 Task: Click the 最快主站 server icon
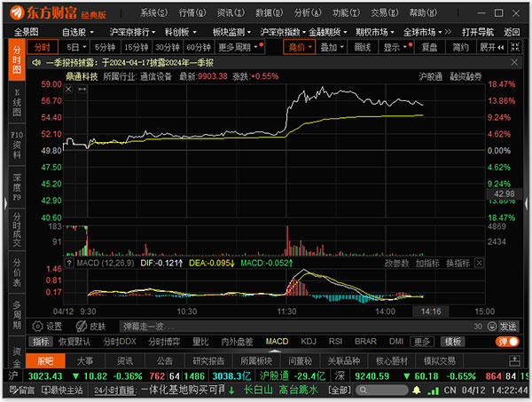tap(62, 390)
